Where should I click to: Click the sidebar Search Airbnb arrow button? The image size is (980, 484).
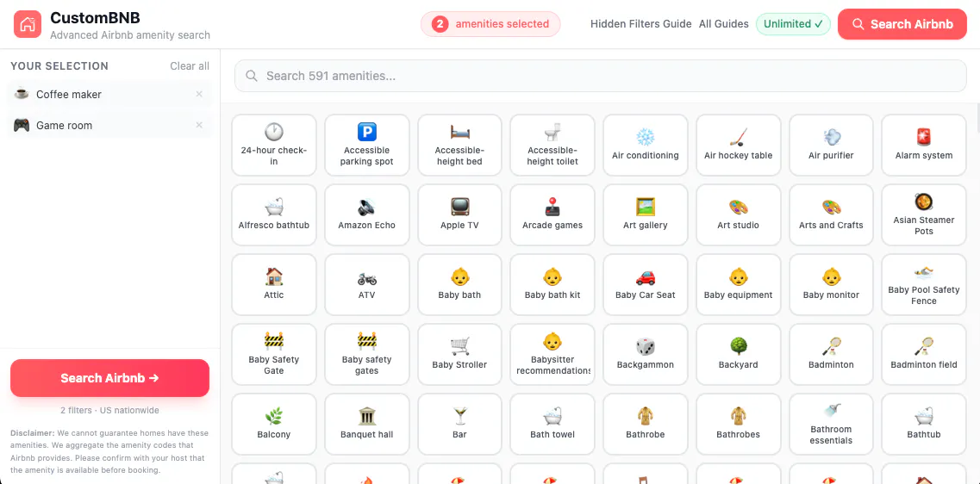[110, 378]
